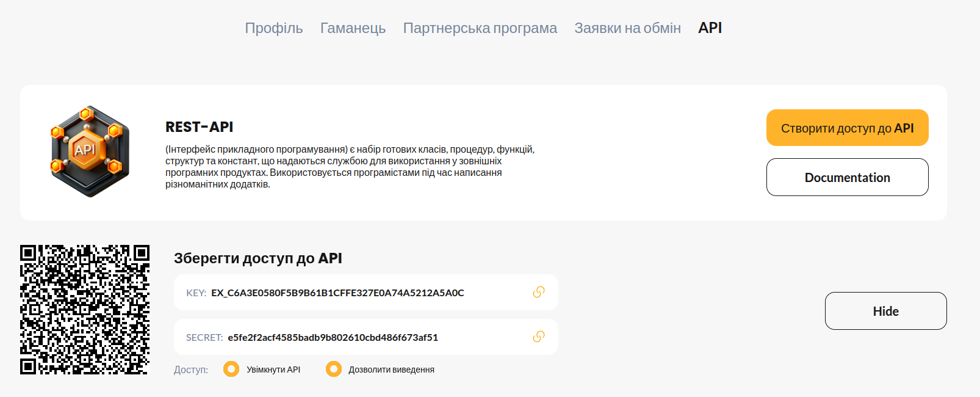The image size is (980, 397).
Task: Click the hexagonal API logo image
Action: 90,151
